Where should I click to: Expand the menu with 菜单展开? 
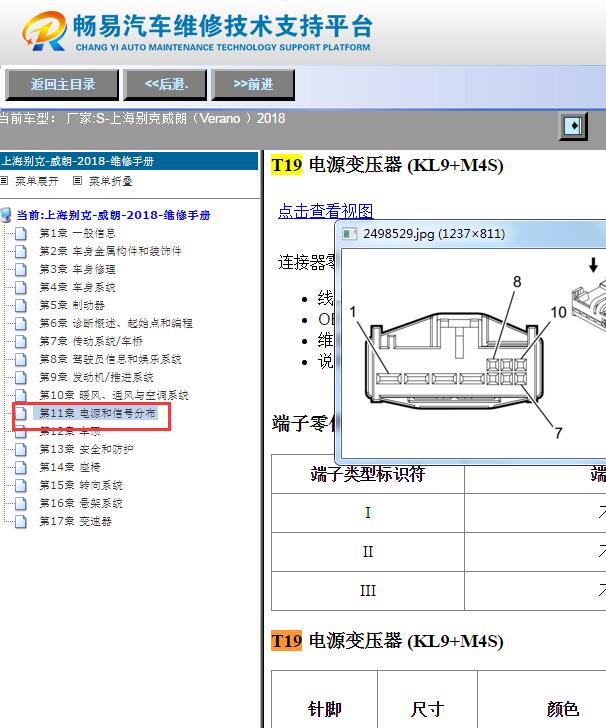click(x=37, y=181)
